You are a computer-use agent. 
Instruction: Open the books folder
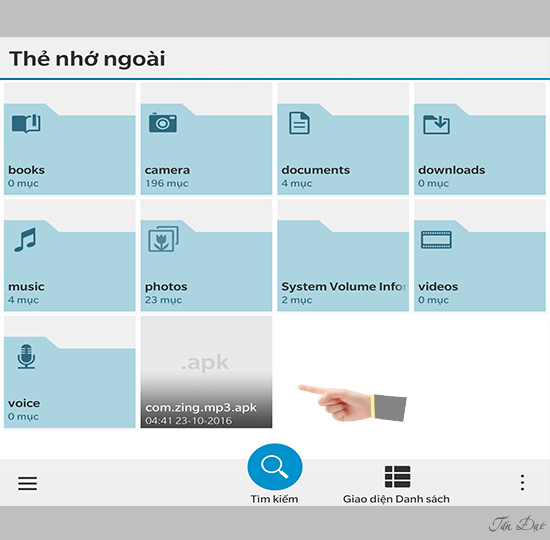[x=69, y=139]
